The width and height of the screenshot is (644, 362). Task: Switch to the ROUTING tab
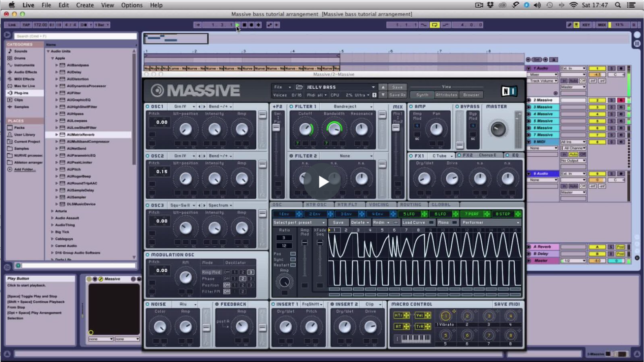tap(410, 204)
